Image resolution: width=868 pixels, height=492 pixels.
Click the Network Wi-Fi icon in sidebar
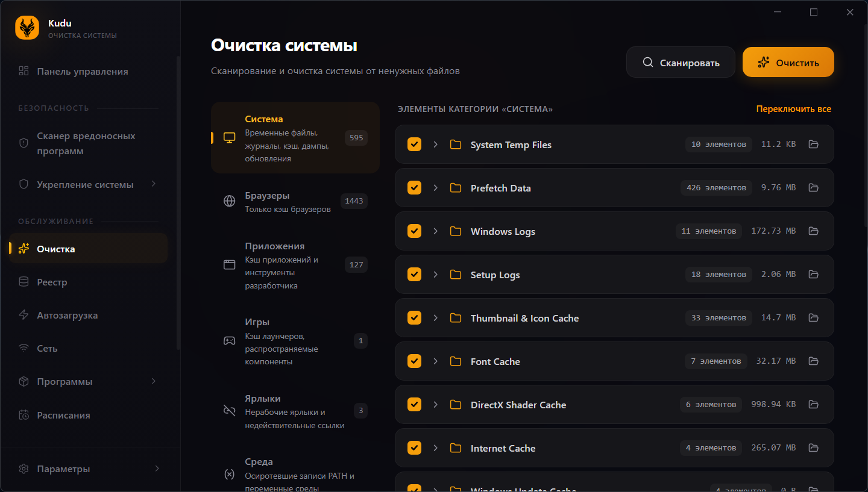[x=24, y=348]
